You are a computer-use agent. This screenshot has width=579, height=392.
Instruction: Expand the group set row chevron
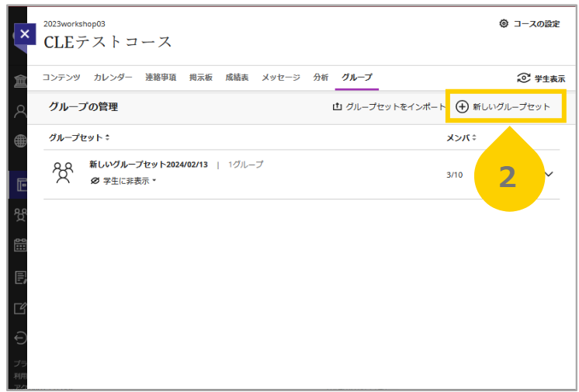point(549,174)
